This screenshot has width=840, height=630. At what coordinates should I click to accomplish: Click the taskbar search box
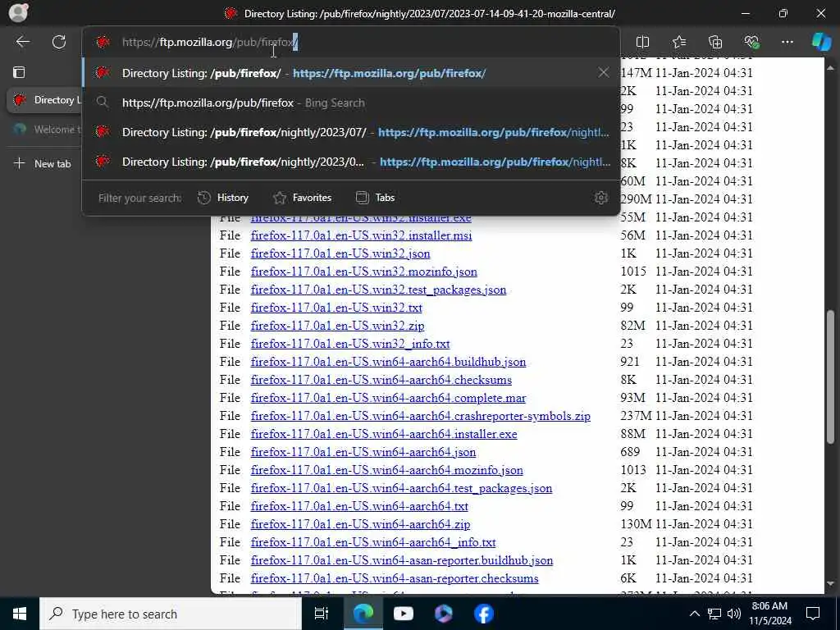point(171,614)
